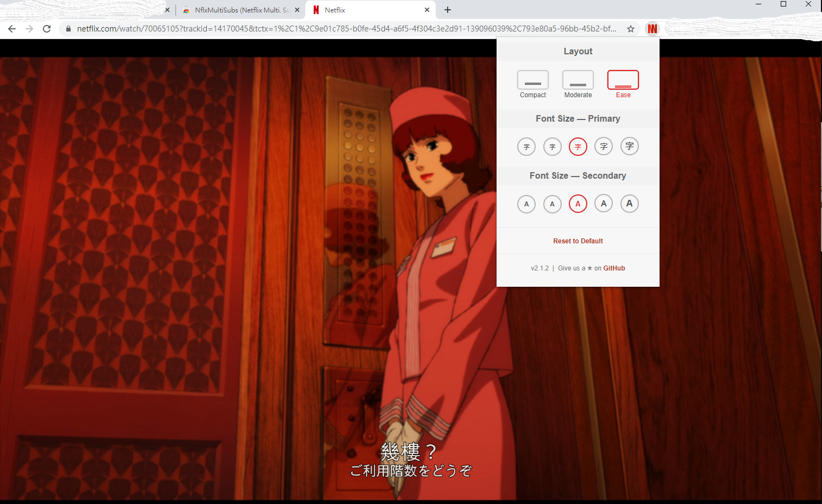Click the 'v2.1.2' version text
The image size is (822, 504).
540,268
